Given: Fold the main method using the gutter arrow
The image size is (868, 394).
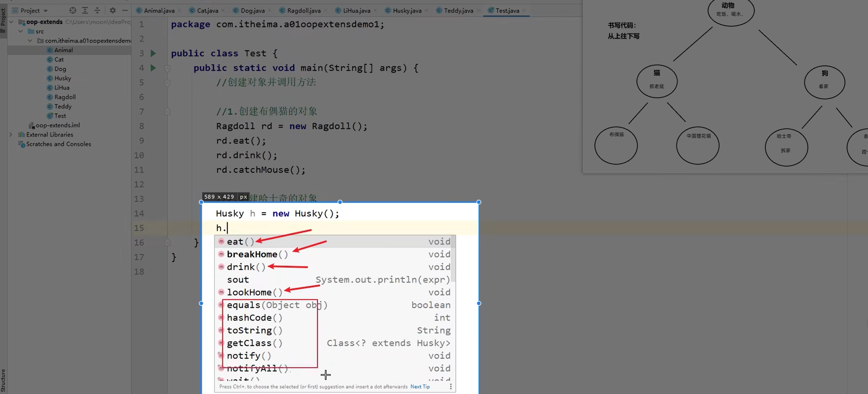Looking at the screenshot, I should (168, 68).
